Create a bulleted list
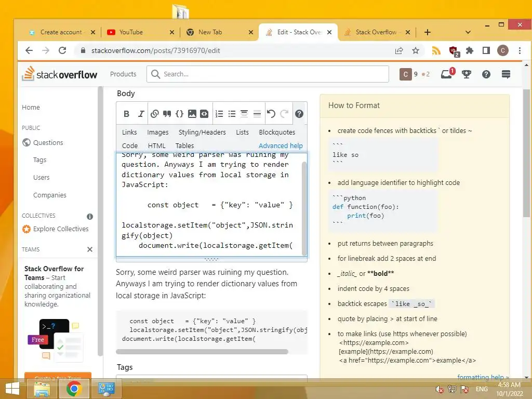532x399 pixels. click(232, 114)
